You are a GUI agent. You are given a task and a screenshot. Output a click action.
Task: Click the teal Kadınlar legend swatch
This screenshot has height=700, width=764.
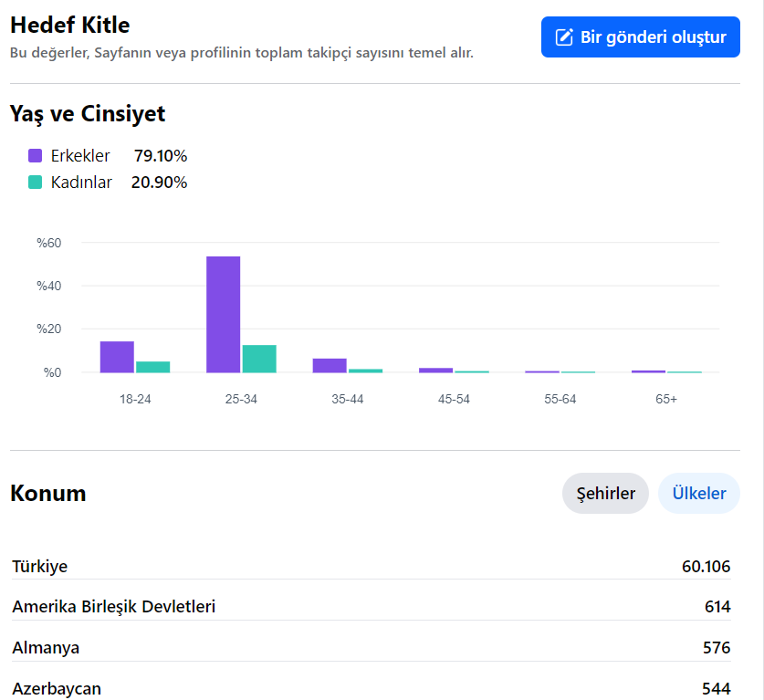click(x=35, y=183)
